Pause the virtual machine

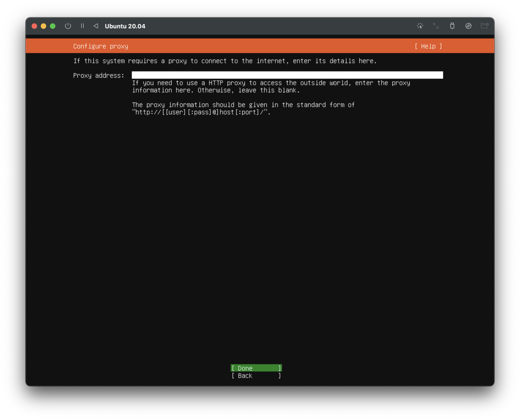[82, 26]
